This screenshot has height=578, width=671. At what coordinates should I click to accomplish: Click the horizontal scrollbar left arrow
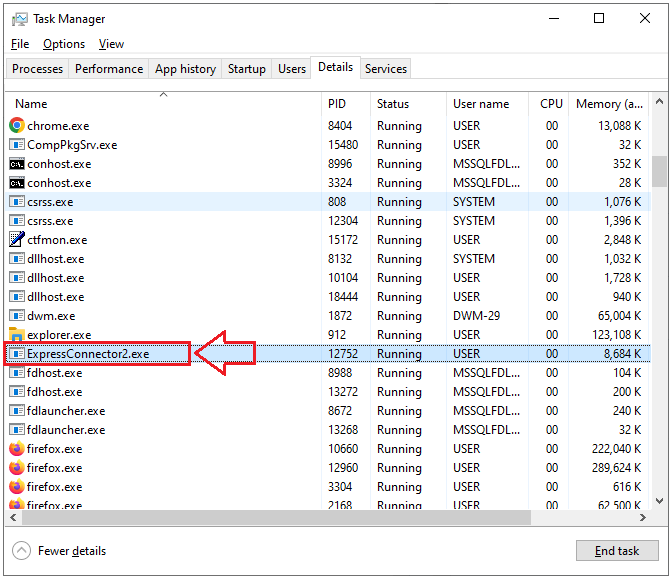(x=14, y=518)
